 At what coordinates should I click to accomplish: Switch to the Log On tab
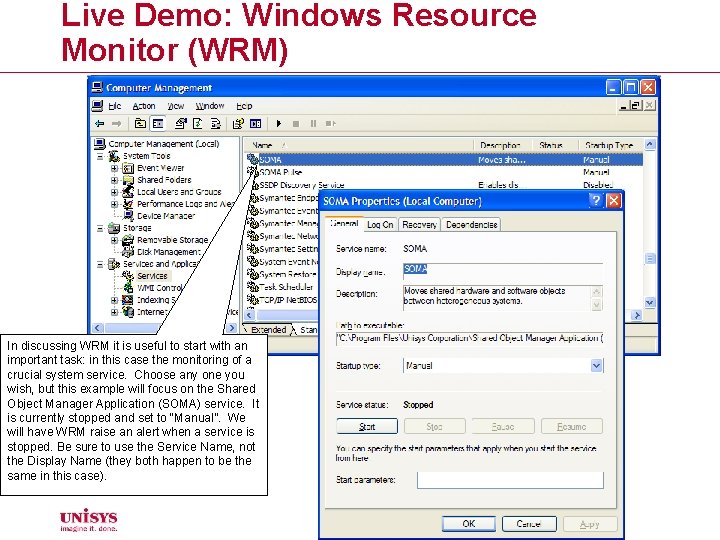[380, 225]
